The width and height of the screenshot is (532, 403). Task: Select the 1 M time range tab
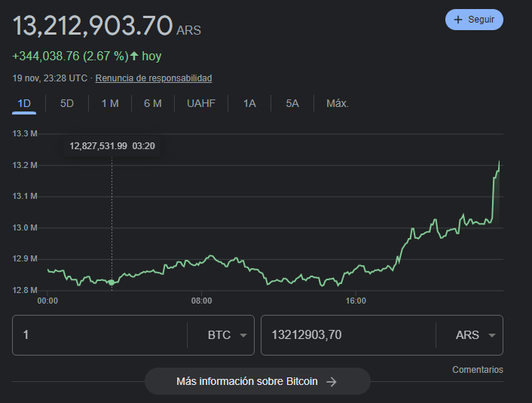[x=110, y=103]
